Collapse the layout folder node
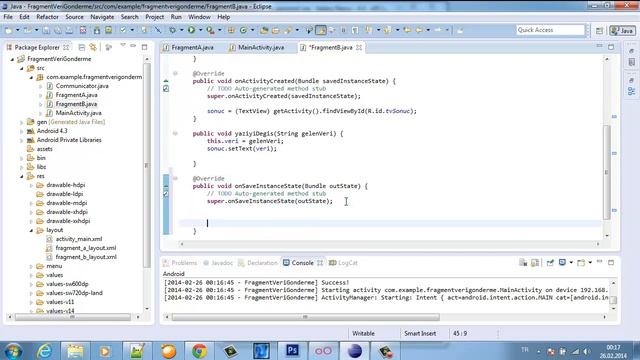Image resolution: width=640 pixels, height=360 pixels. tap(31, 230)
